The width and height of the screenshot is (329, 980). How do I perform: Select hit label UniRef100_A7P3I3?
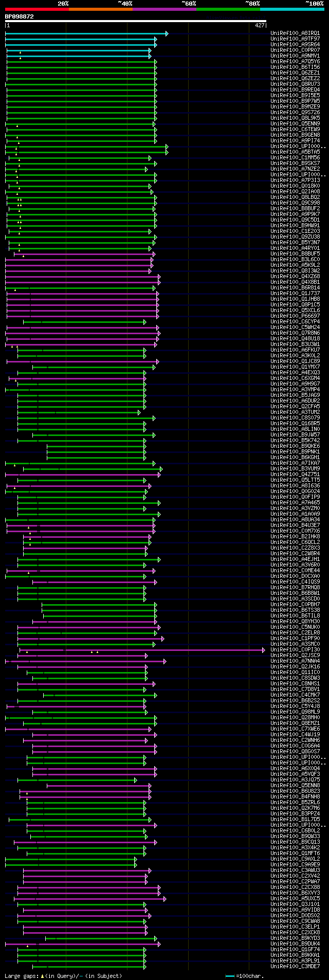pyautogui.click(x=295, y=180)
